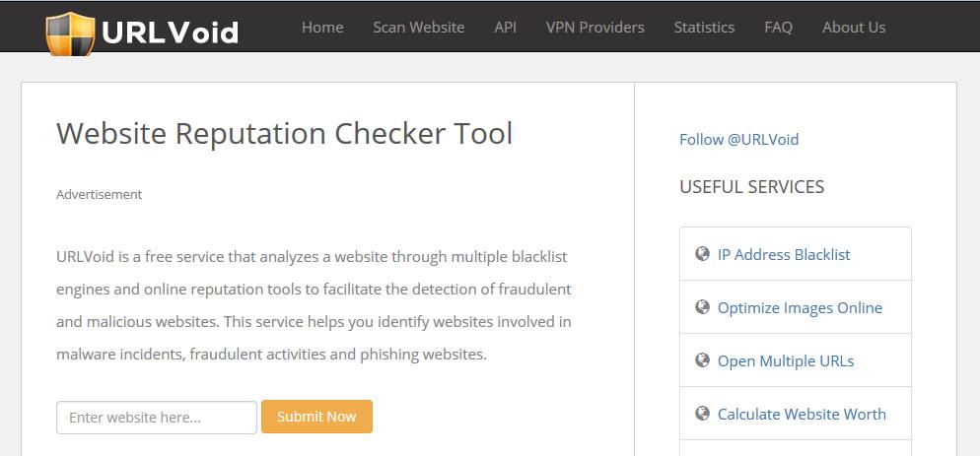
Task: Open the Optimize Images Online link
Action: (800, 307)
